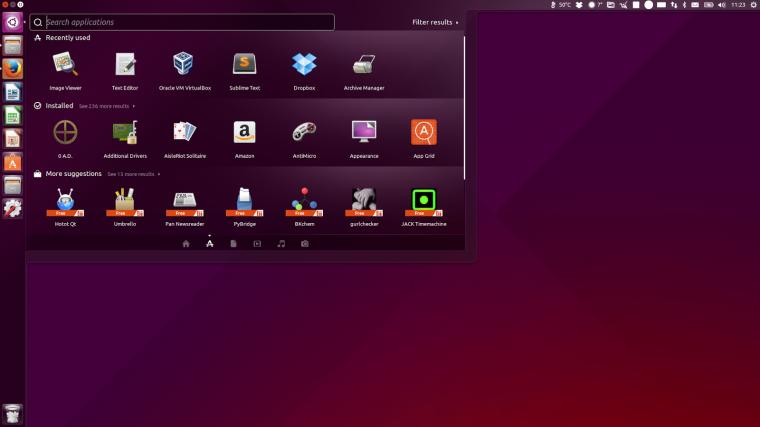The width and height of the screenshot is (760, 427).
Task: Open the volume indicator menu
Action: tap(722, 5)
